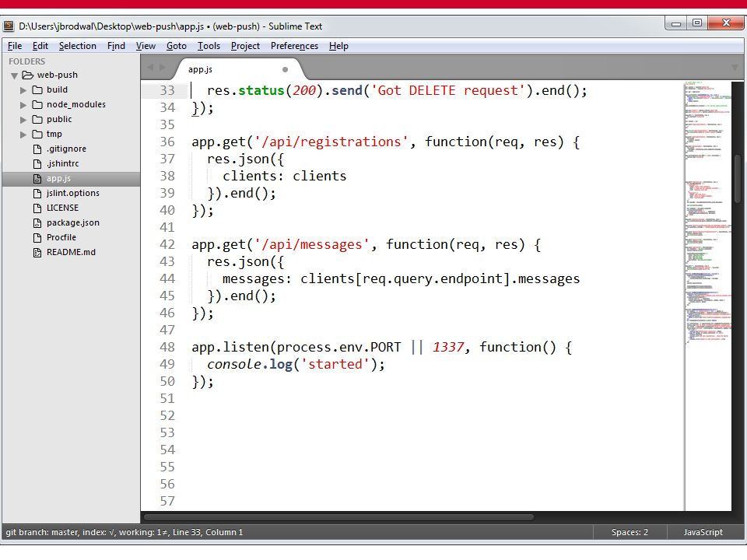The height and width of the screenshot is (560, 747).
Task: Minimize the Sublime Text window
Action: 675,23
